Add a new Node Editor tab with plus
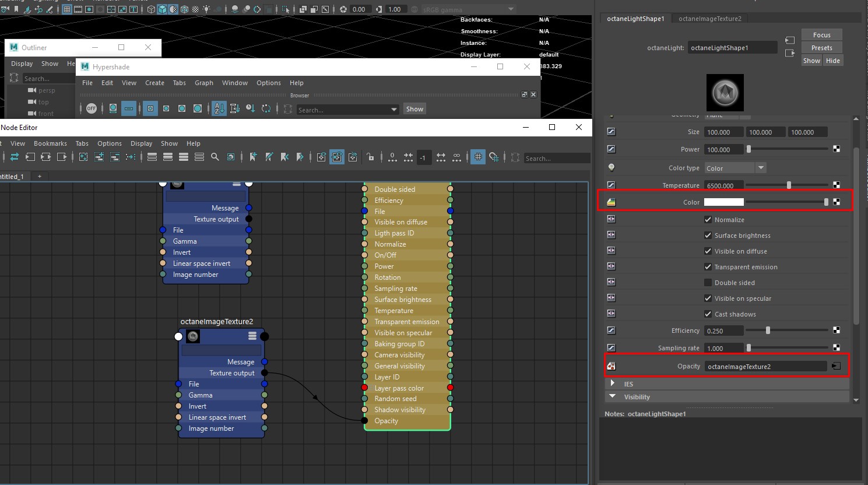 click(40, 176)
